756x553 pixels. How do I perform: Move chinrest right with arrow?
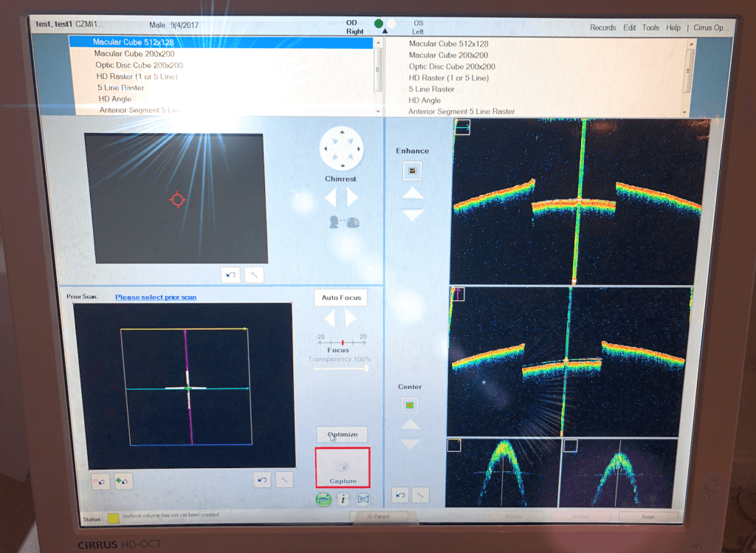pos(352,198)
